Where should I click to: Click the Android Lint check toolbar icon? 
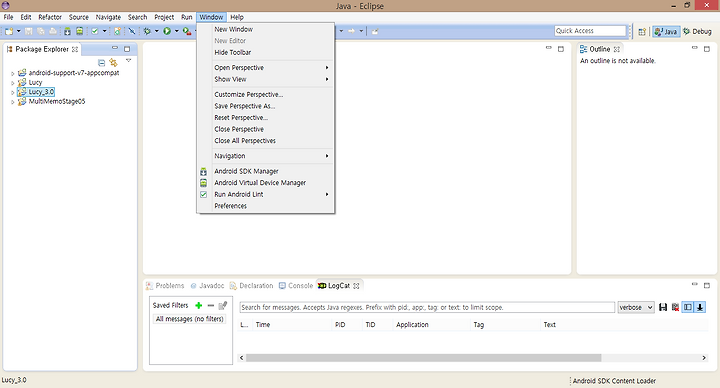coord(95,31)
